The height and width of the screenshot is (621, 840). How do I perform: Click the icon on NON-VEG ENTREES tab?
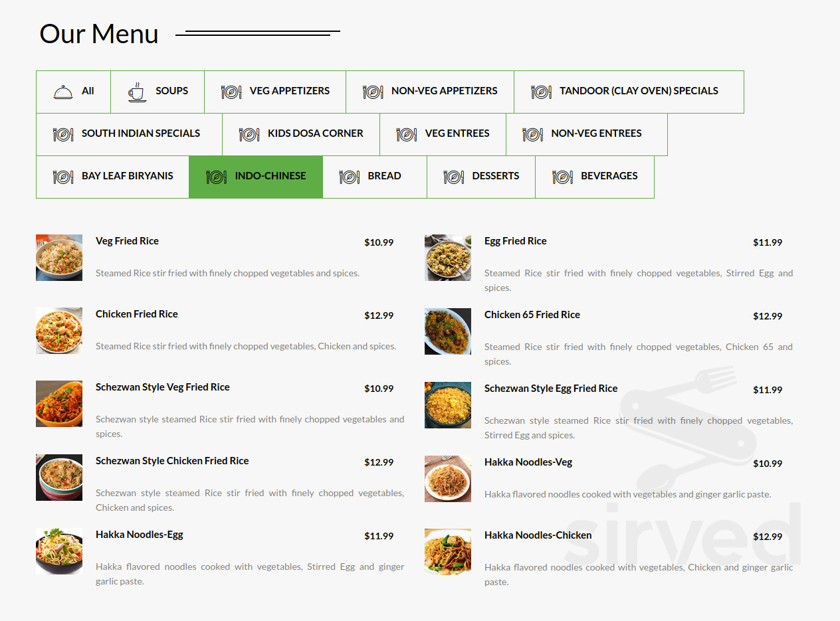tap(532, 133)
